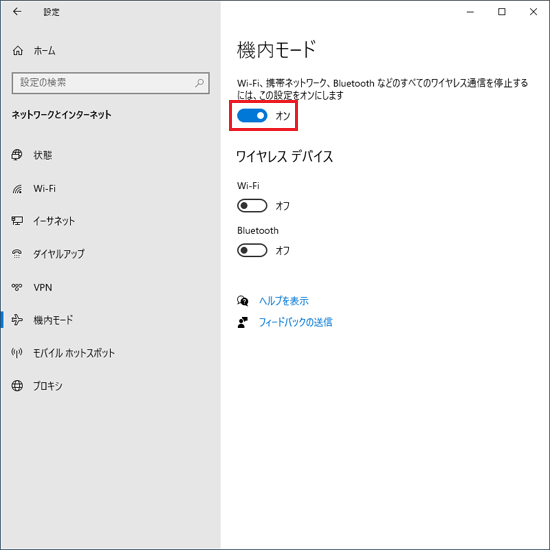Click the search magnifier icon
Screen dimensions: 550x550
coord(200,83)
